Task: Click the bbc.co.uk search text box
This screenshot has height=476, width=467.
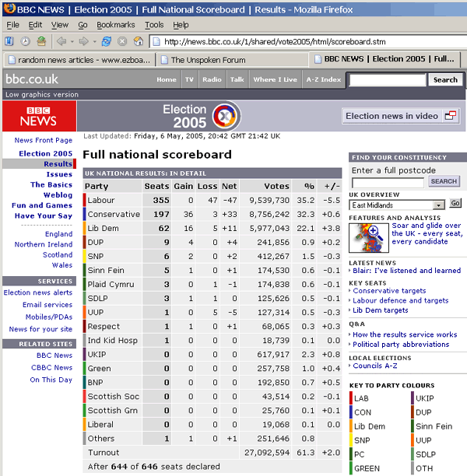Action: [x=388, y=80]
